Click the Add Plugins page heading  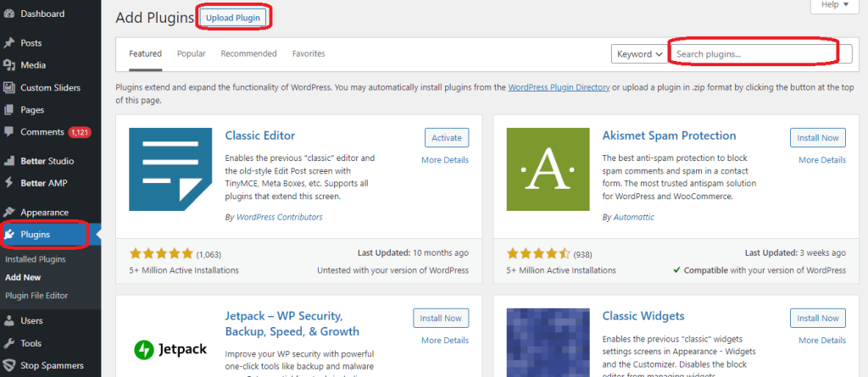click(155, 18)
